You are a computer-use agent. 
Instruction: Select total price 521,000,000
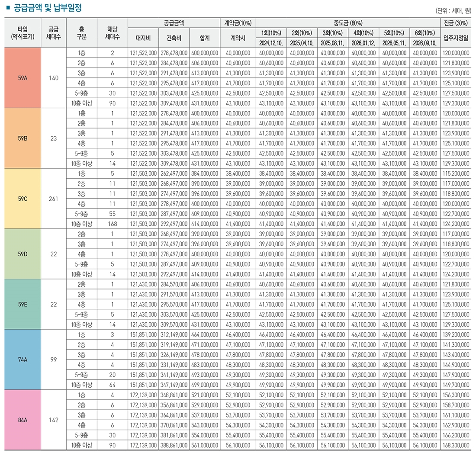(x=205, y=395)
